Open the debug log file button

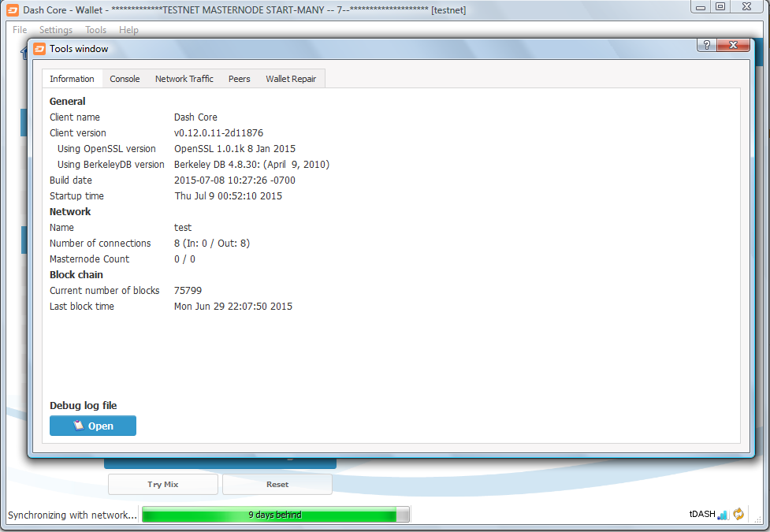93,426
